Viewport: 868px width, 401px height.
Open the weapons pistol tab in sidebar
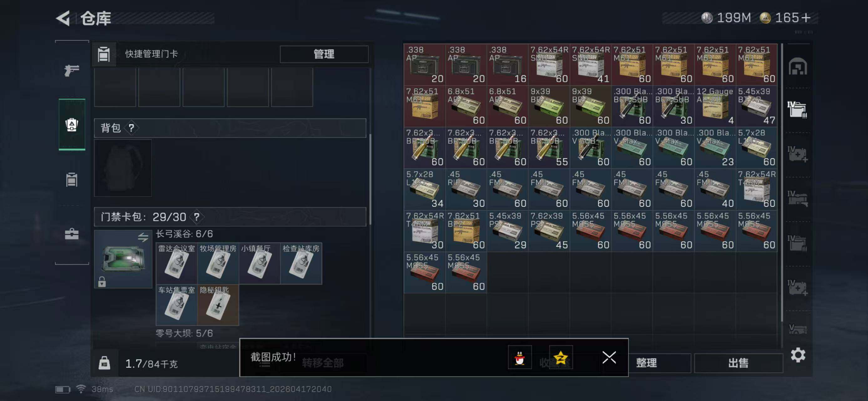click(x=72, y=70)
